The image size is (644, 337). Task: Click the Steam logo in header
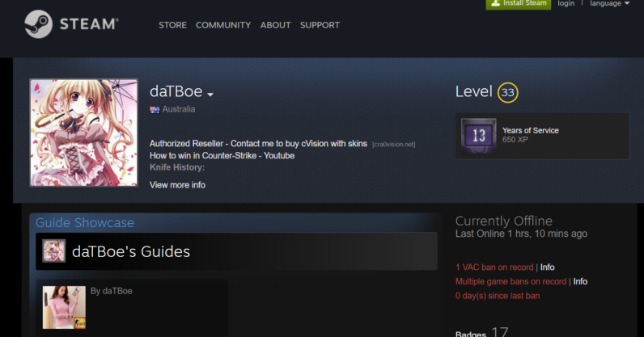click(x=71, y=24)
